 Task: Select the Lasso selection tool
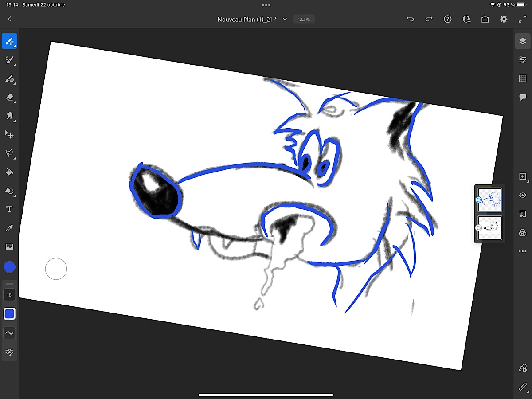click(9, 153)
